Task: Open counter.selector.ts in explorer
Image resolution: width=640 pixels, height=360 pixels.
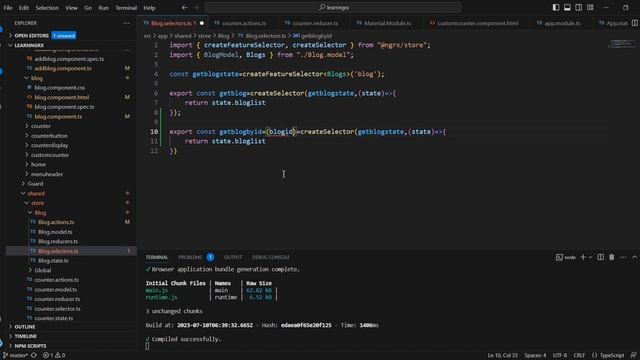Action: click(x=57, y=309)
